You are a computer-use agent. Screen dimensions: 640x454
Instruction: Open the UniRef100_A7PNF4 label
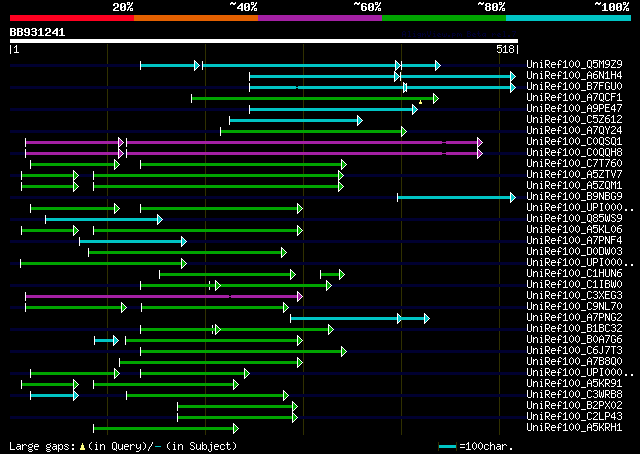click(574, 240)
